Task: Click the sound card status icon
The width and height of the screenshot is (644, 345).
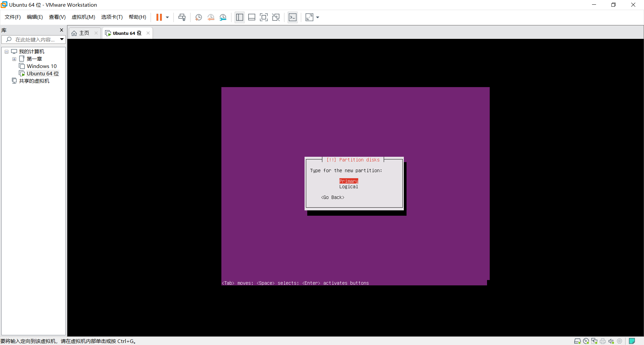Action: click(611, 341)
